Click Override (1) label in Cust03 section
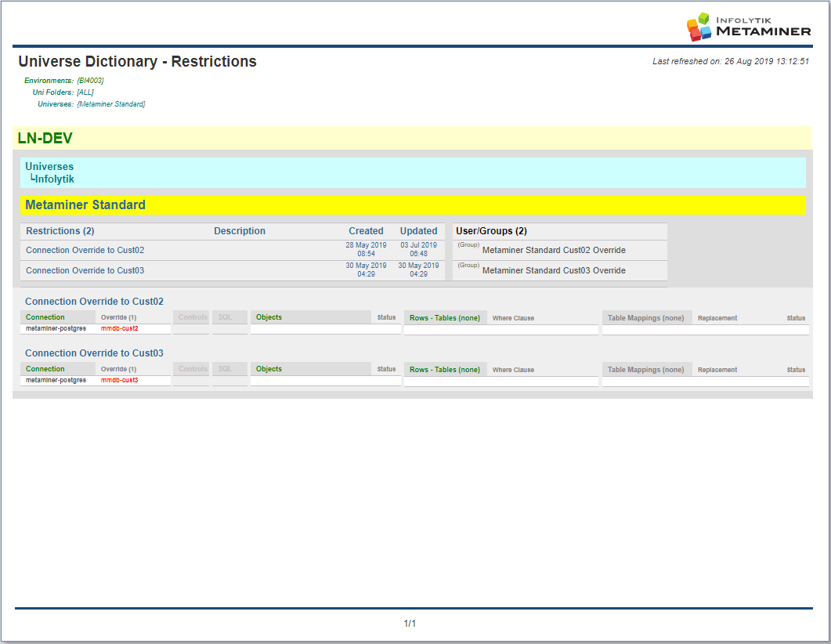Screen dimensions: 831x644 [x=119, y=370]
